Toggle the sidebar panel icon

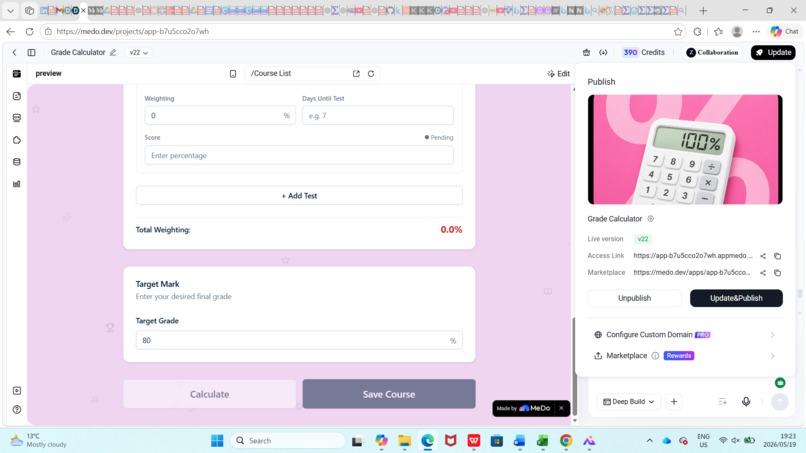click(x=31, y=52)
